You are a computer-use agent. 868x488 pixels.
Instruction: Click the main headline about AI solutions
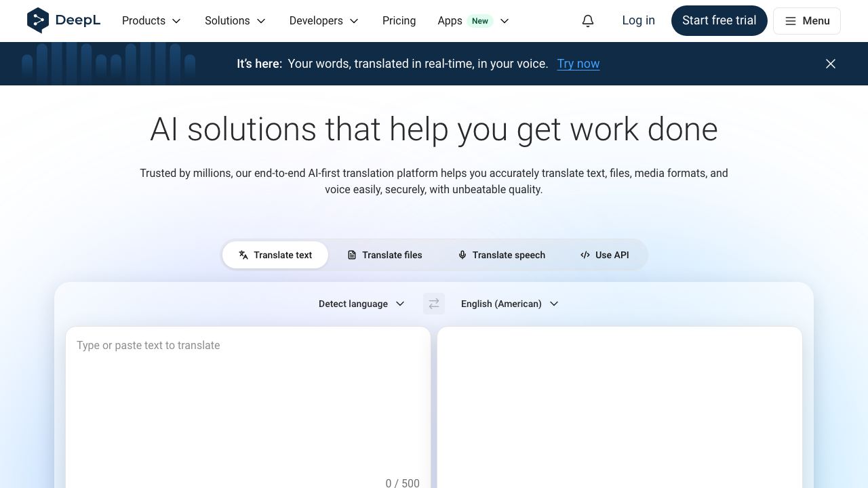point(434,129)
